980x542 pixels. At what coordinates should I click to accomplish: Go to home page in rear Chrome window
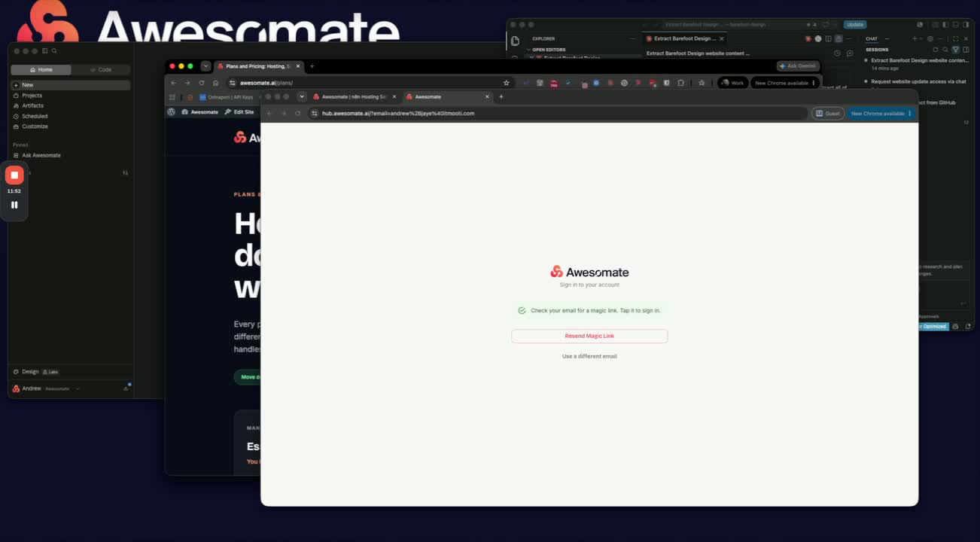coord(215,83)
